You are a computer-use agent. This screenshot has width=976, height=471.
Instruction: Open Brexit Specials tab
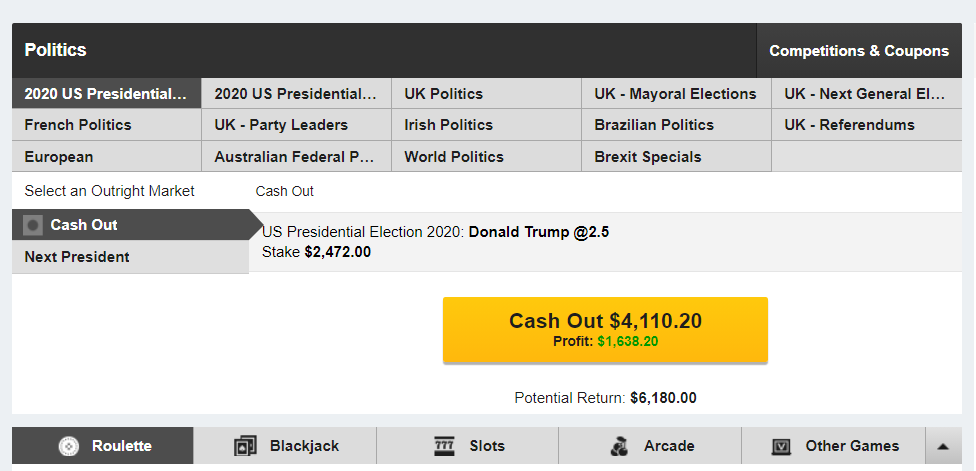point(648,157)
